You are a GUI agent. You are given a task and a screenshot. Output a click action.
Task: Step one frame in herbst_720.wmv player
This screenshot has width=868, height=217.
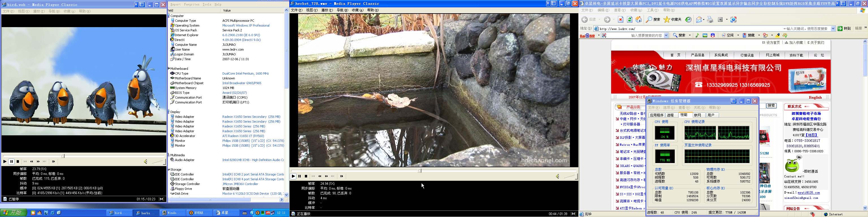point(341,176)
